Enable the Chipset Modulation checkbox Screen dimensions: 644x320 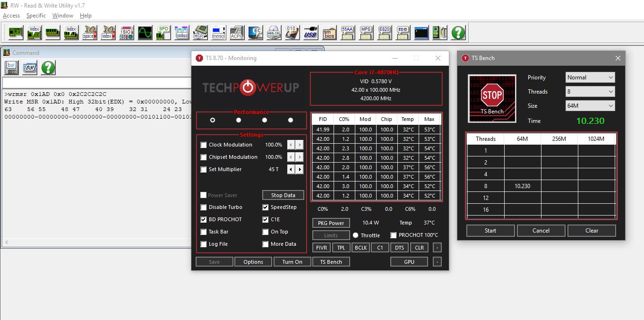[x=204, y=157]
